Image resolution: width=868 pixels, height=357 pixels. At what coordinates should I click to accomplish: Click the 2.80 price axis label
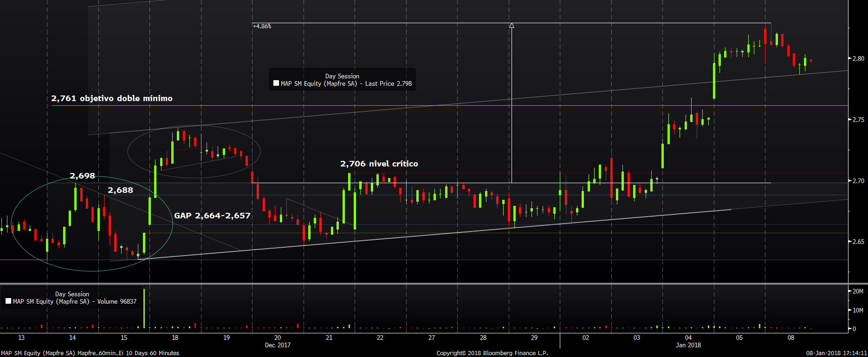click(x=858, y=58)
